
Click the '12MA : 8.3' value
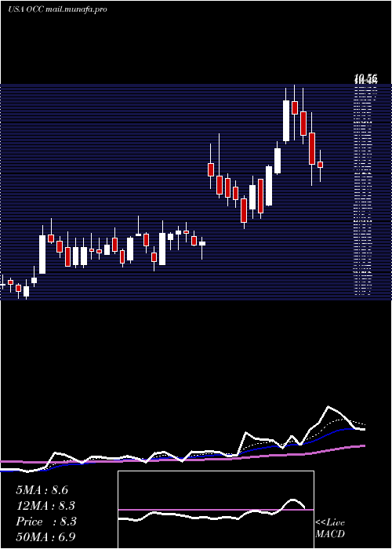45,506
